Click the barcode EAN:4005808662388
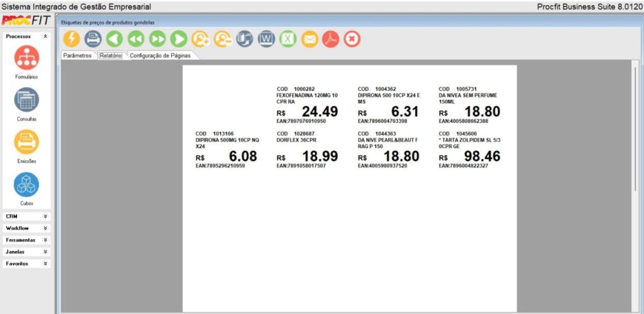Image resolution: width=644 pixels, height=314 pixels. tap(464, 121)
